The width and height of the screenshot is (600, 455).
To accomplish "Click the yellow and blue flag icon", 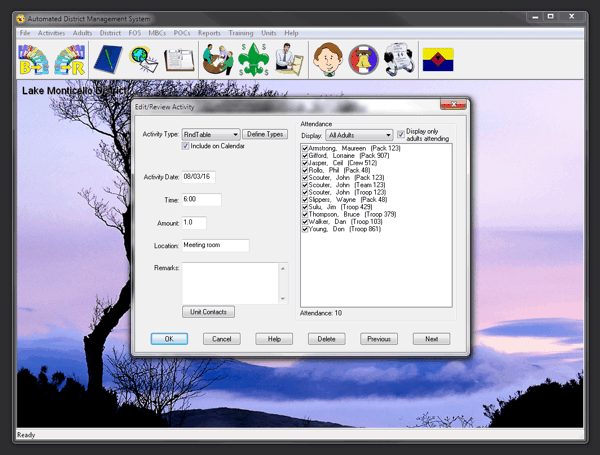I will [438, 60].
